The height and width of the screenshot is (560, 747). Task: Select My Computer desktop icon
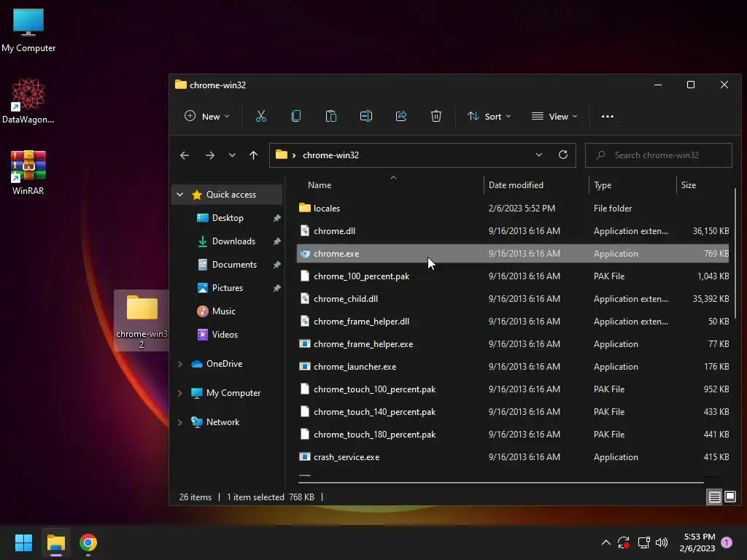pos(28,30)
